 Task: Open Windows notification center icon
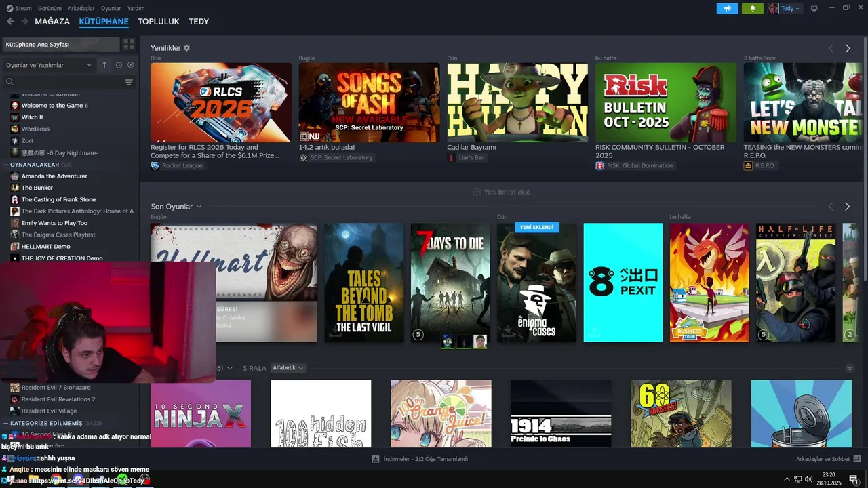(x=854, y=479)
